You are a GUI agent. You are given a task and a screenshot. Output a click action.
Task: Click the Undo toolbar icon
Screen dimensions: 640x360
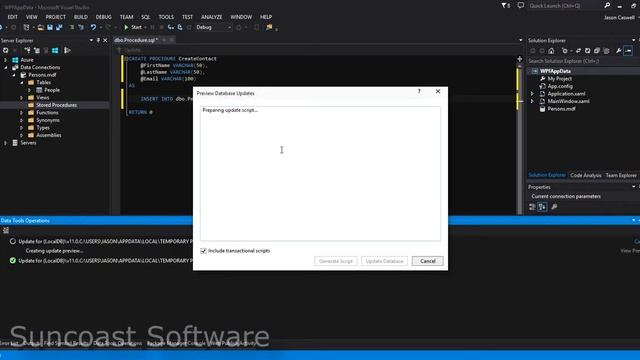tap(93, 27)
